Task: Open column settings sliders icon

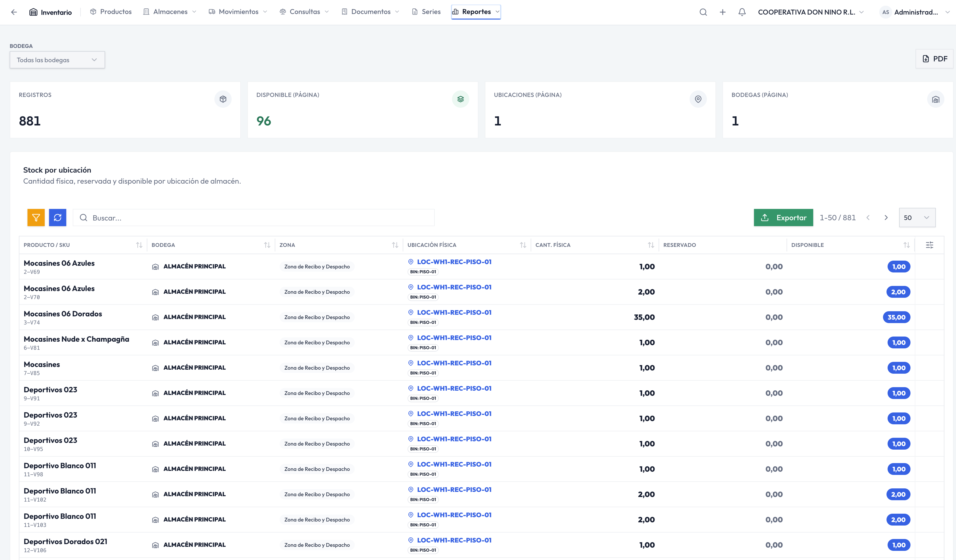Action: pyautogui.click(x=929, y=245)
